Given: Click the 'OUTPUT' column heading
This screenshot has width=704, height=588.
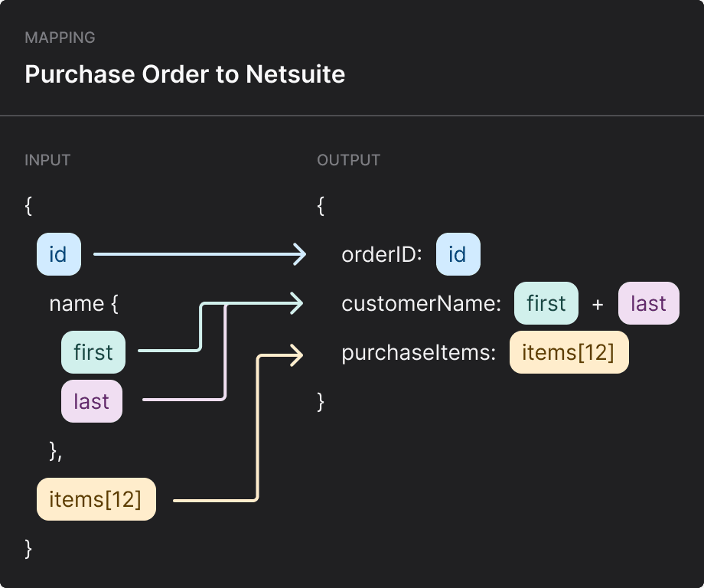Looking at the screenshot, I should (x=348, y=160).
